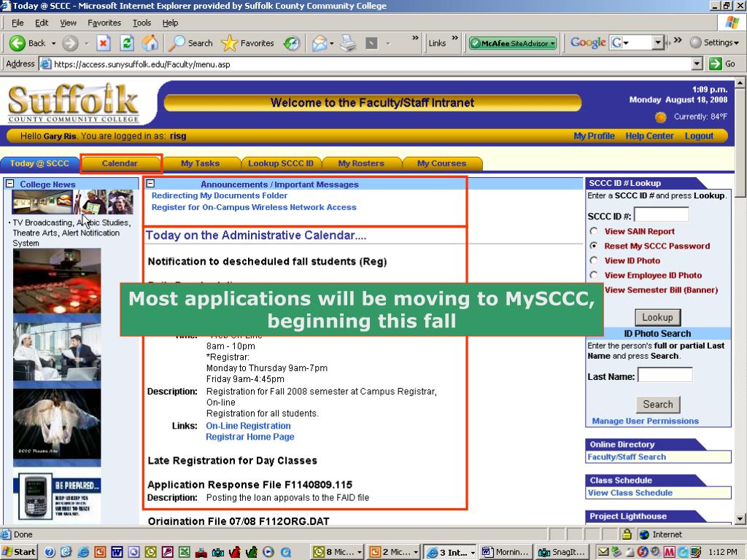
Task: Launch PowerPoint from the Quick Launch bar
Action: pyautogui.click(x=100, y=552)
